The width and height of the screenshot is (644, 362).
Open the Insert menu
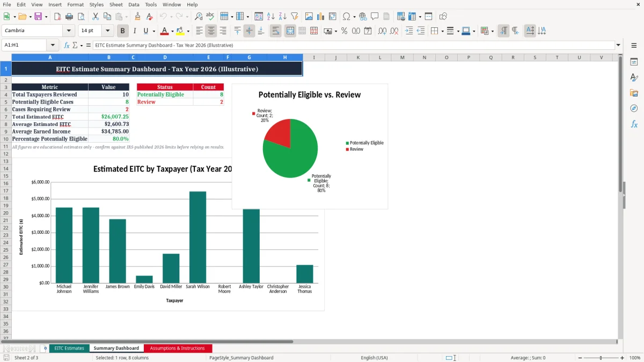(55, 4)
